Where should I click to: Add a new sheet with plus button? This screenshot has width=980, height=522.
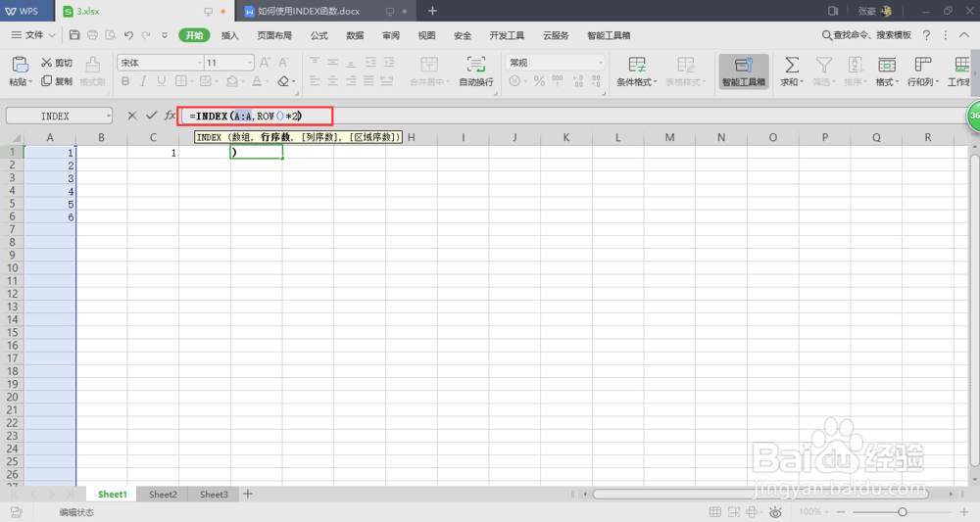pos(248,494)
